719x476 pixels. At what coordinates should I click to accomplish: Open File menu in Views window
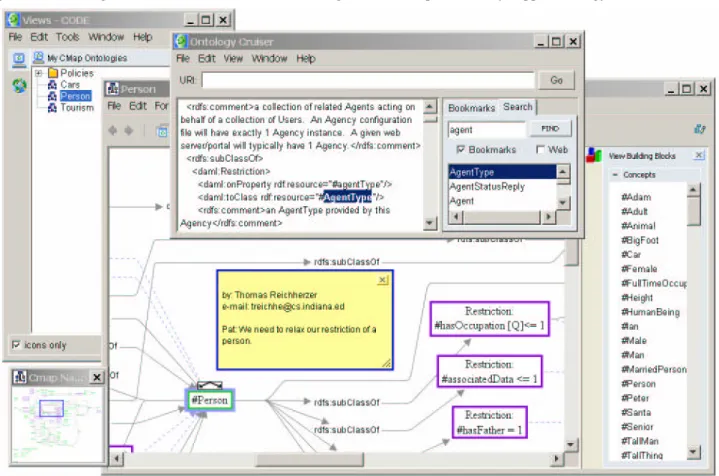[x=15, y=37]
